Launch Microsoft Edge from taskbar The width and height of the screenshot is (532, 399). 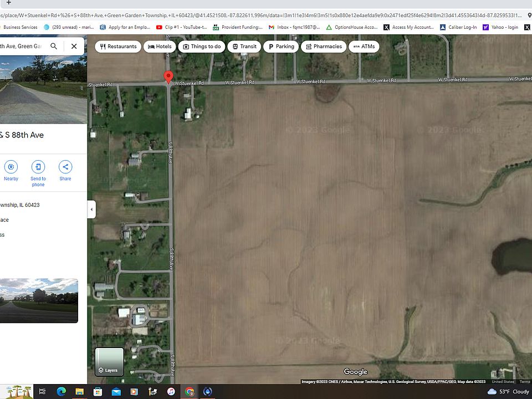62,392
